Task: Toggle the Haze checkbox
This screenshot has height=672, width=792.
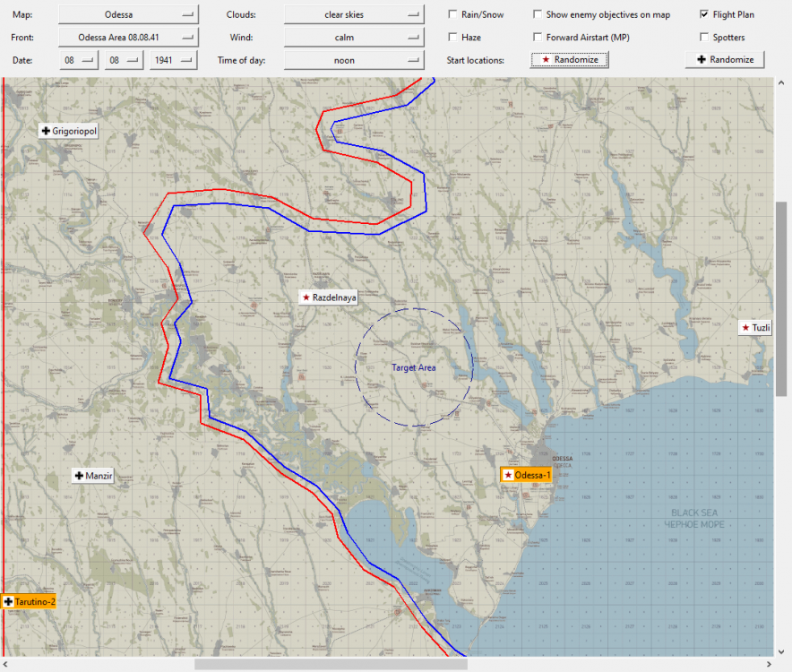Action: click(x=452, y=37)
